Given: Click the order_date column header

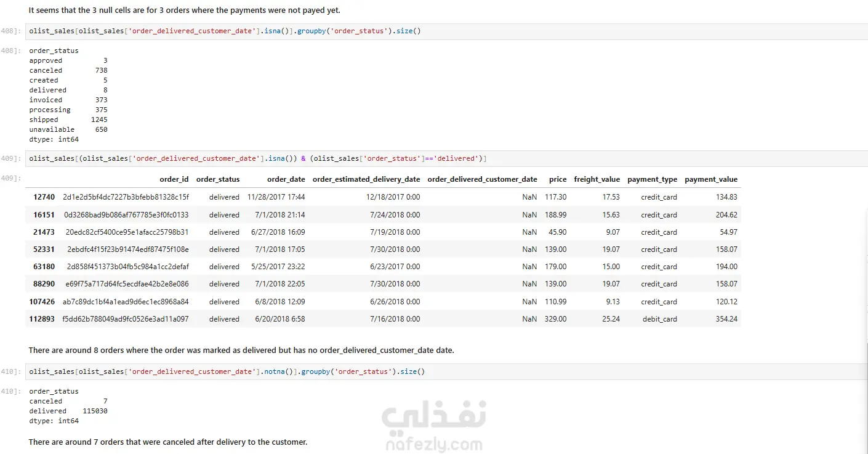Looking at the screenshot, I should [286, 179].
